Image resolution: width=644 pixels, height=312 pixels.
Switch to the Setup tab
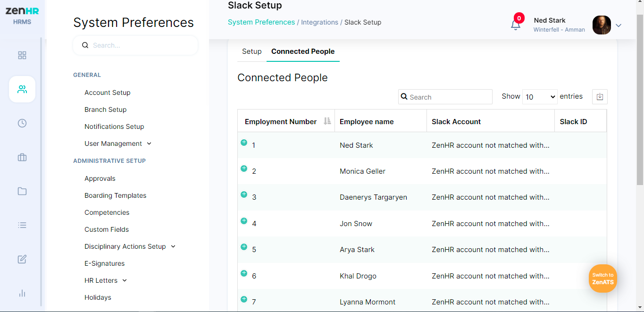pyautogui.click(x=251, y=51)
